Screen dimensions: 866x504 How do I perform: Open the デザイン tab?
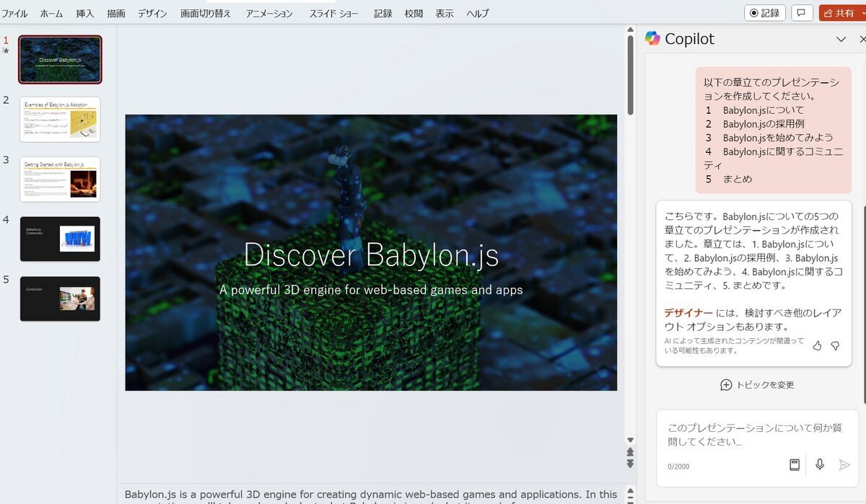point(152,14)
